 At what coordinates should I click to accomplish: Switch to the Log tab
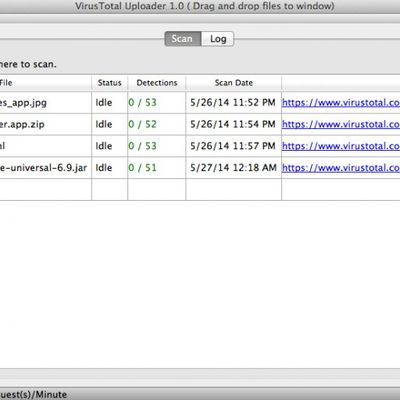218,39
